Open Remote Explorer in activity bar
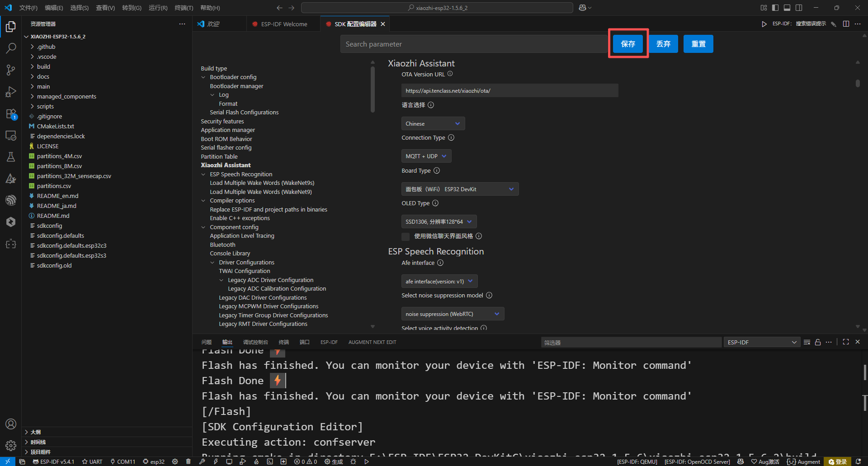The width and height of the screenshot is (868, 466). [11, 135]
